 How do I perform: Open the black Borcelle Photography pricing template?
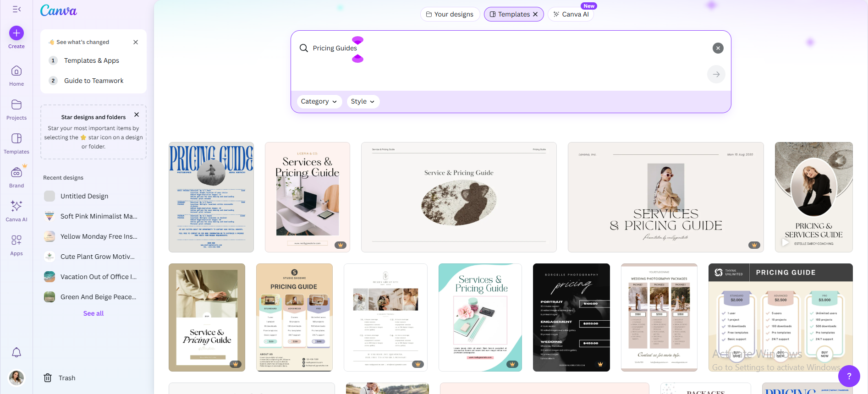pyautogui.click(x=571, y=317)
